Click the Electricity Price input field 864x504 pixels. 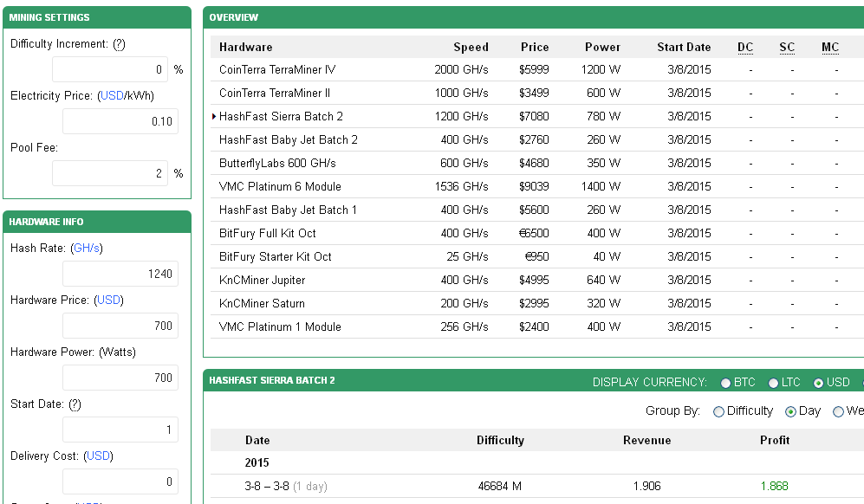(120, 121)
